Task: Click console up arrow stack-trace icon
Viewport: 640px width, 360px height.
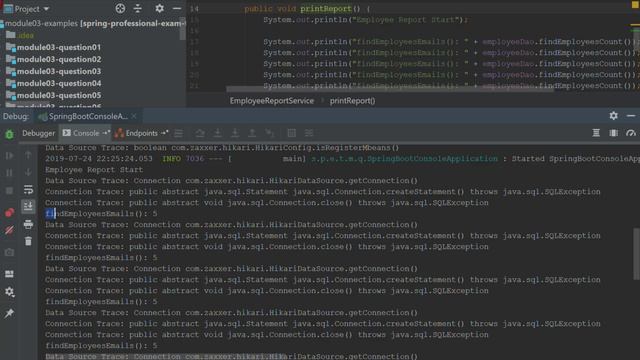Action: pyautogui.click(x=28, y=155)
